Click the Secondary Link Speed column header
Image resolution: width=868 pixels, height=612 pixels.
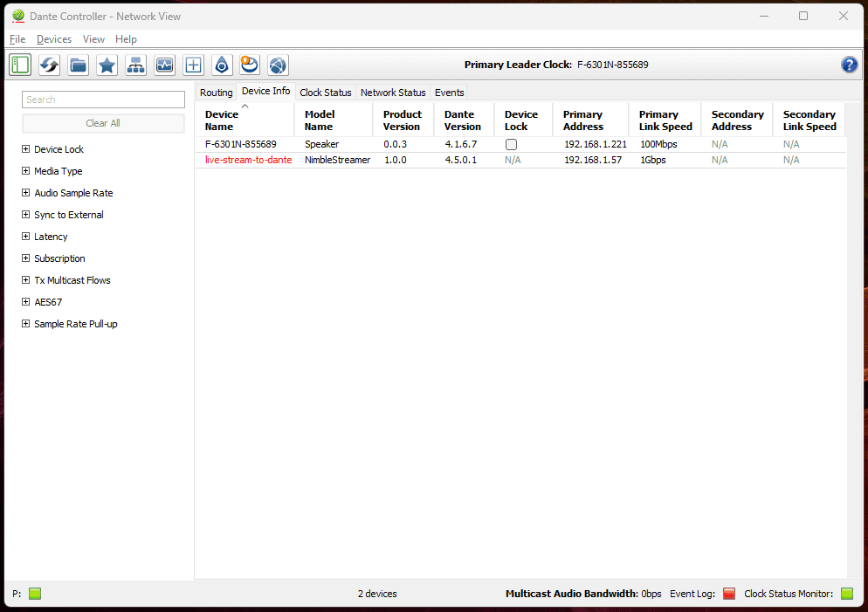tap(809, 120)
